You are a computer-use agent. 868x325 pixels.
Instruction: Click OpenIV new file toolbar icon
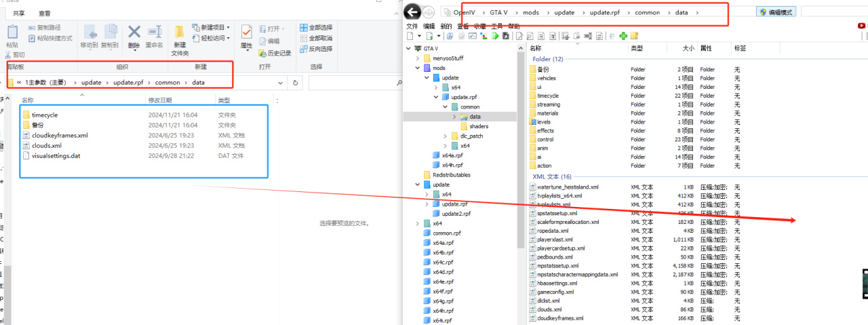(x=411, y=35)
